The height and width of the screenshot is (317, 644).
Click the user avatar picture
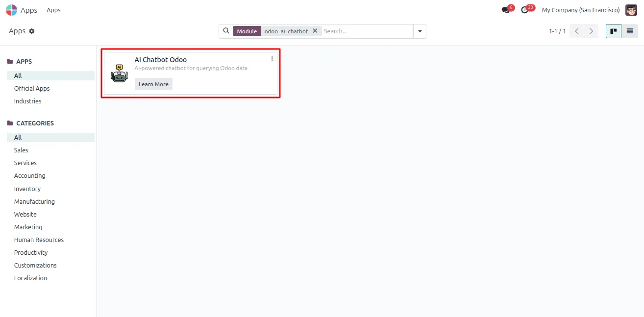[631, 10]
